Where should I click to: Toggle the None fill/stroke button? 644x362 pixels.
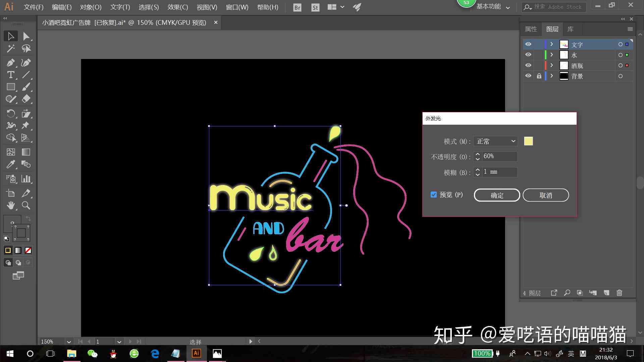click(28, 250)
